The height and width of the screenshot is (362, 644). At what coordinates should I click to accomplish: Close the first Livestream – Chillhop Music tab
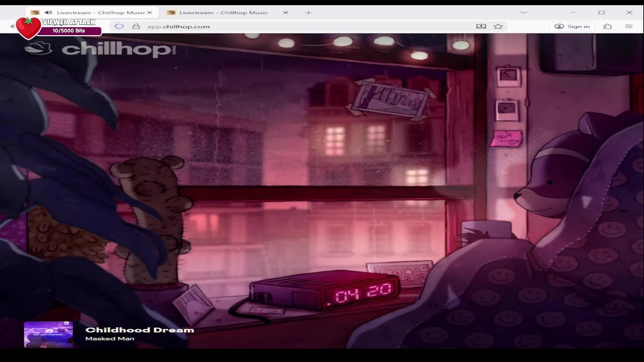149,13
